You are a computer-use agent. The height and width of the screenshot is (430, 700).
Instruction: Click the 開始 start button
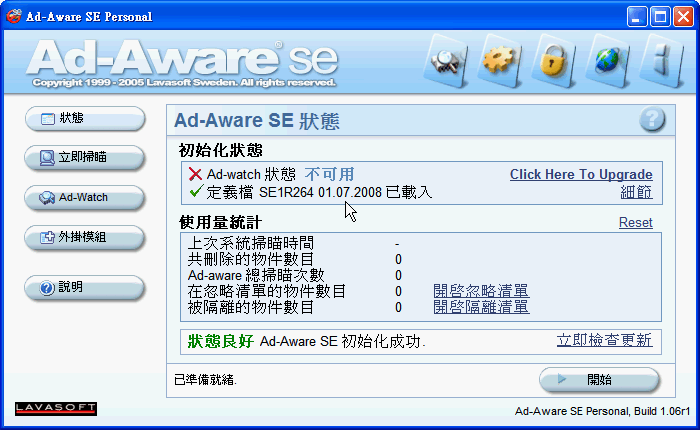click(x=599, y=380)
